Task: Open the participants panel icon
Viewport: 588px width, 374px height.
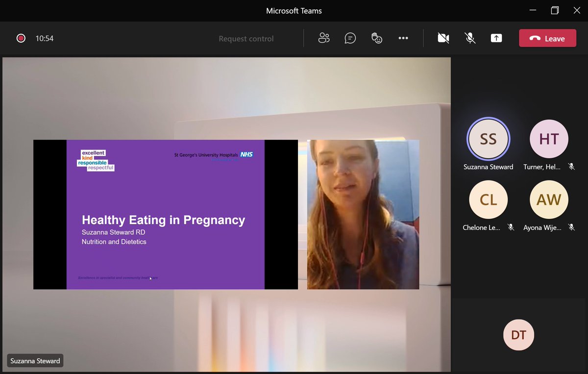Action: pyautogui.click(x=324, y=38)
